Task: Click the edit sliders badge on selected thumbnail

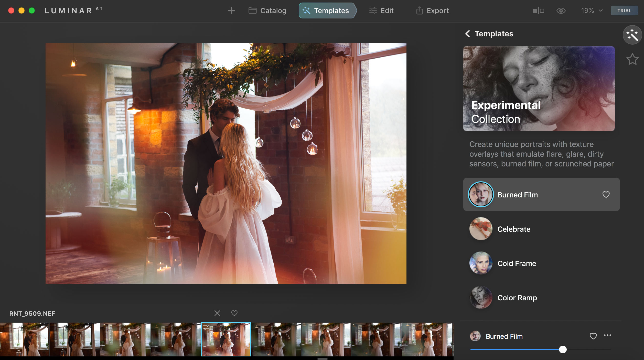Action: tap(206, 327)
